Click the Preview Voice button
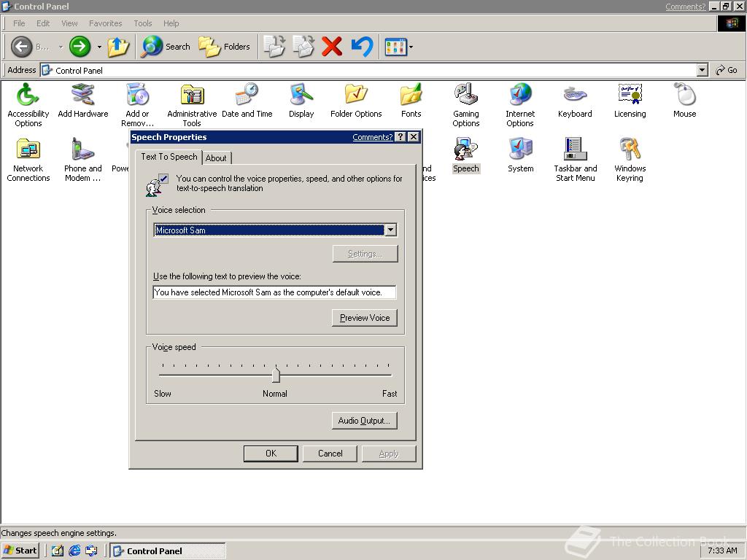Viewport: 747px width, 560px height. (x=365, y=318)
